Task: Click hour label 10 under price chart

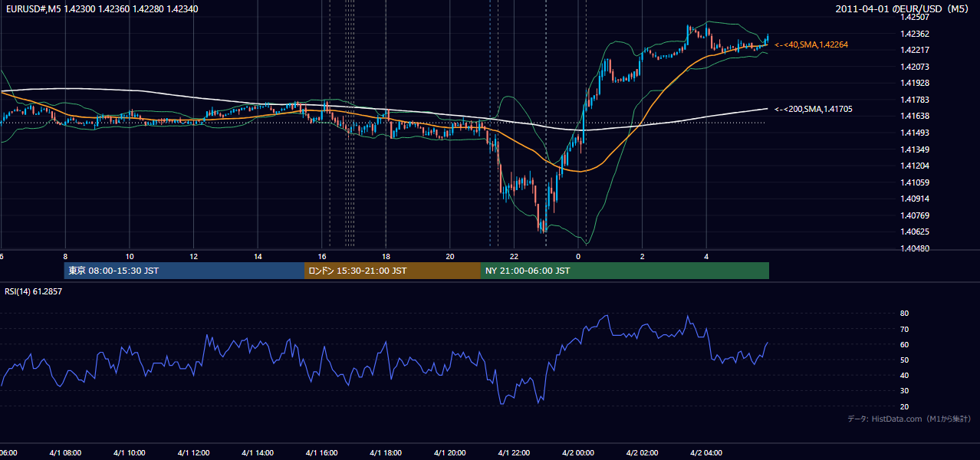Action: click(x=130, y=257)
